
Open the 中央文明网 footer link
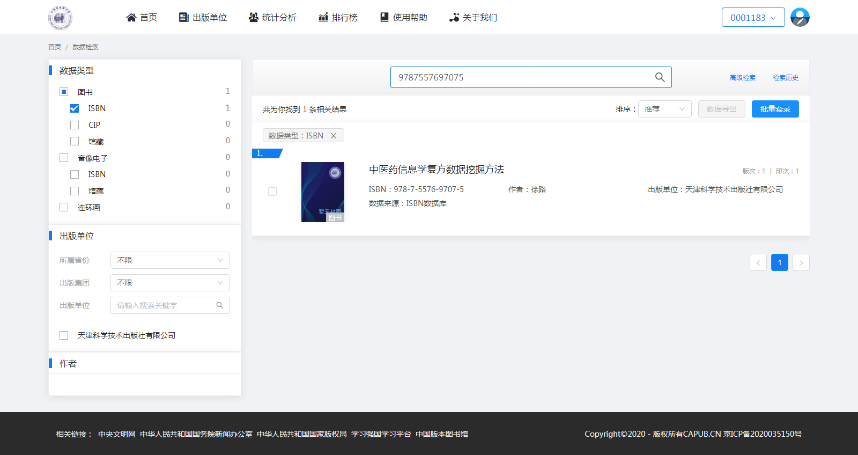117,434
